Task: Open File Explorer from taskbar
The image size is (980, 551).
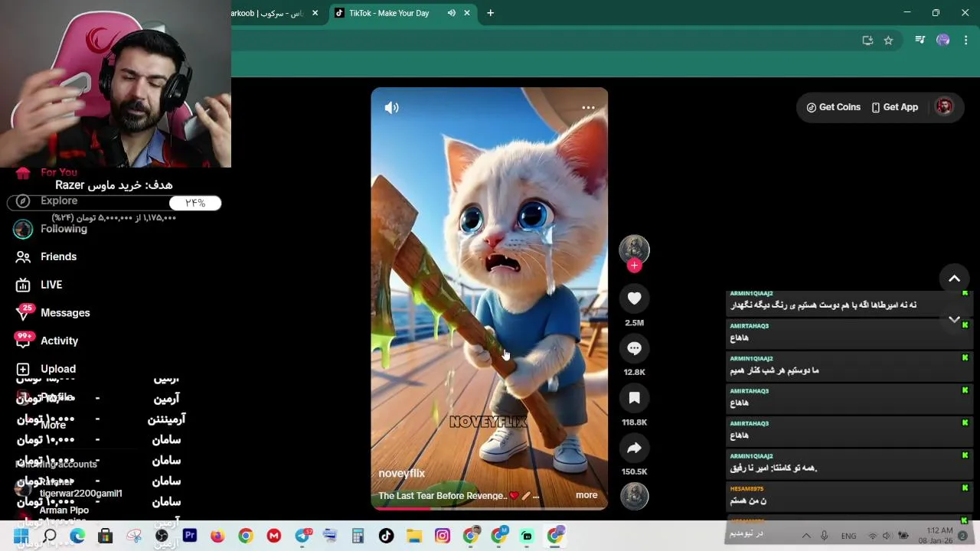Action: [x=414, y=536]
